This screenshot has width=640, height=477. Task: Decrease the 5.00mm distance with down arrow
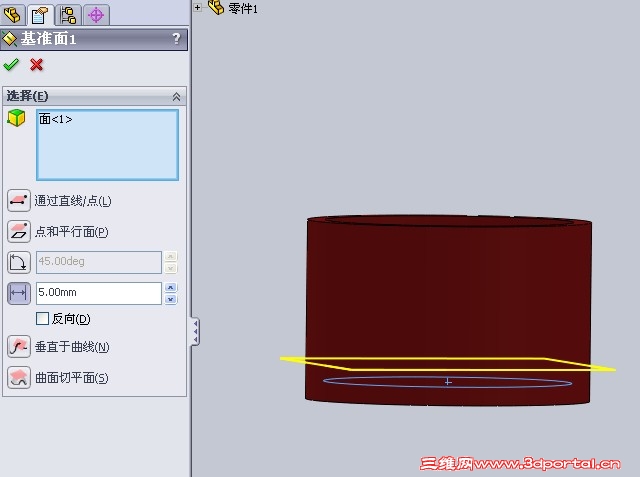click(171, 299)
